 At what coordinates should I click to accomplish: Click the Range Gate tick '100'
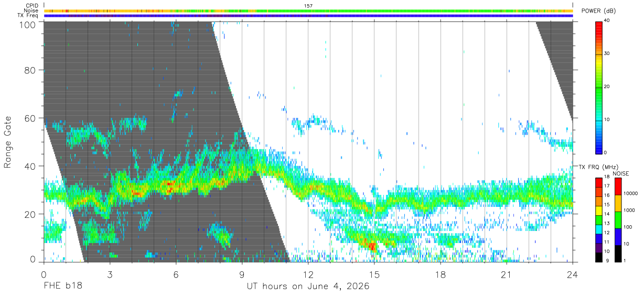(x=27, y=24)
